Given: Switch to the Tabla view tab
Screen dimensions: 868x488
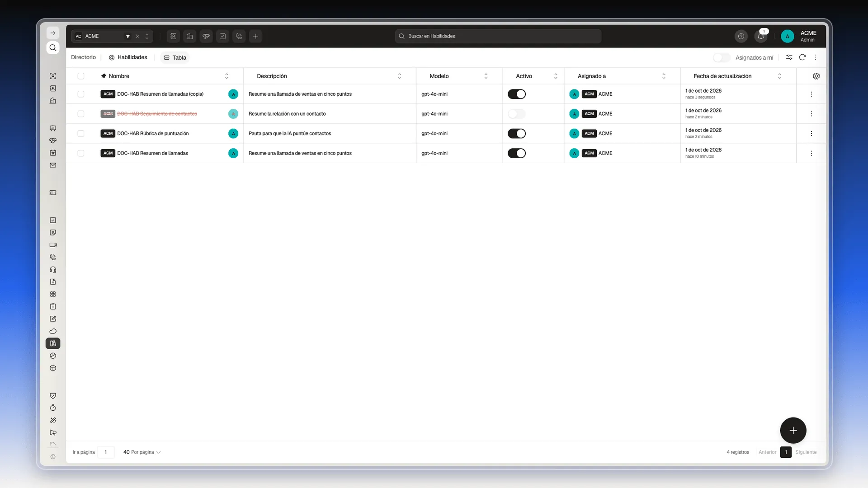Looking at the screenshot, I should point(175,57).
